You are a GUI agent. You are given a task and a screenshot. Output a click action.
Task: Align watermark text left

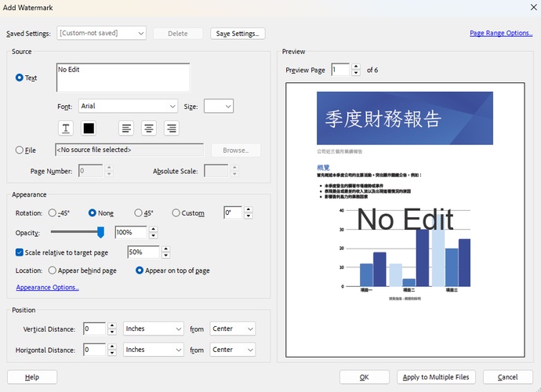pos(126,128)
